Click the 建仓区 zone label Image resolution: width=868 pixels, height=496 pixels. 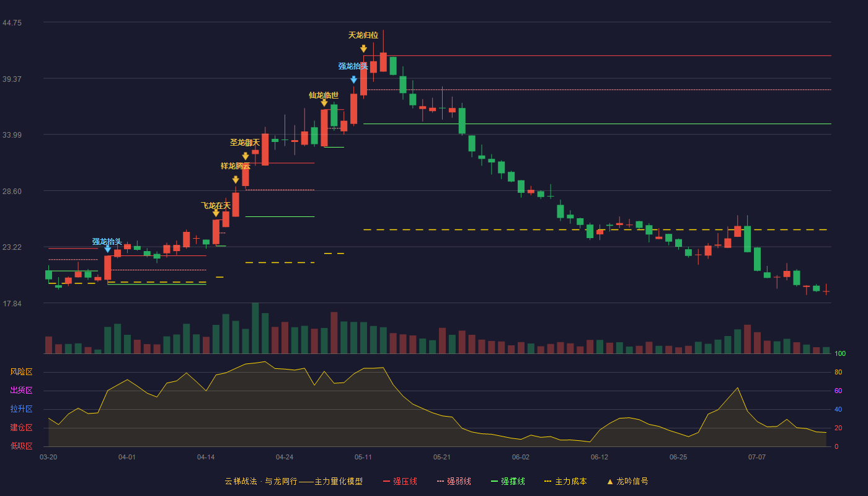click(22, 428)
